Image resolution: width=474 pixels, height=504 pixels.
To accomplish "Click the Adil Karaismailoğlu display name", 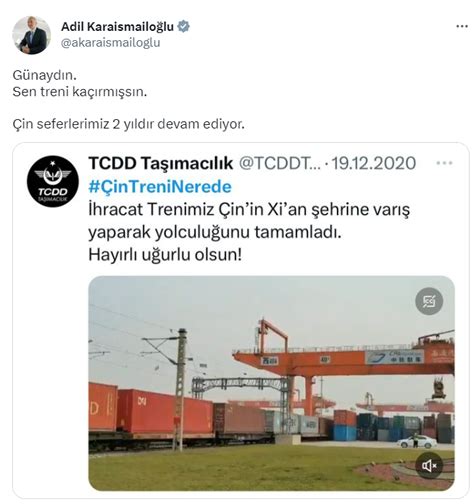I will (117, 26).
